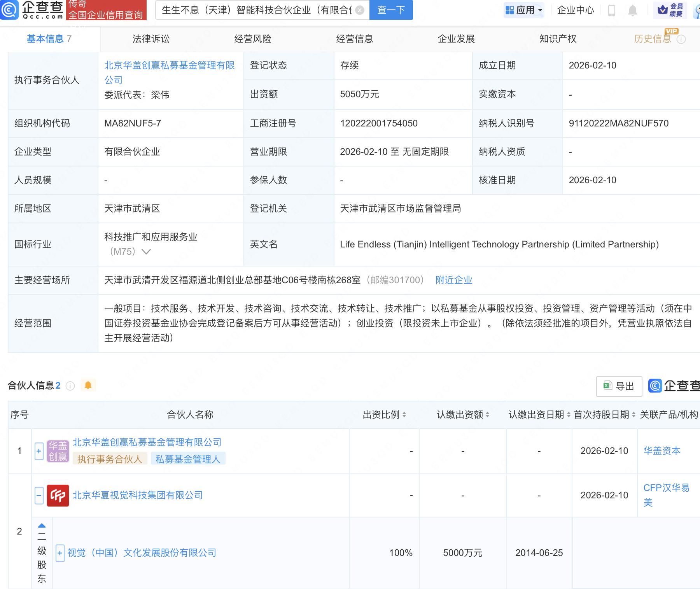Screen dimensions: 700x589
Task: Expand the 国标行业 M75 chevron
Action: 146,252
